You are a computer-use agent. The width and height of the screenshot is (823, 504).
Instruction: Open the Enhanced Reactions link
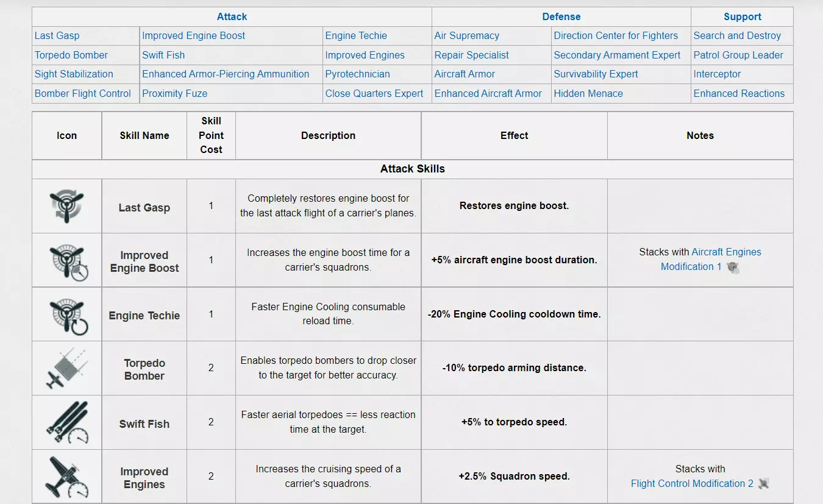[x=739, y=94]
